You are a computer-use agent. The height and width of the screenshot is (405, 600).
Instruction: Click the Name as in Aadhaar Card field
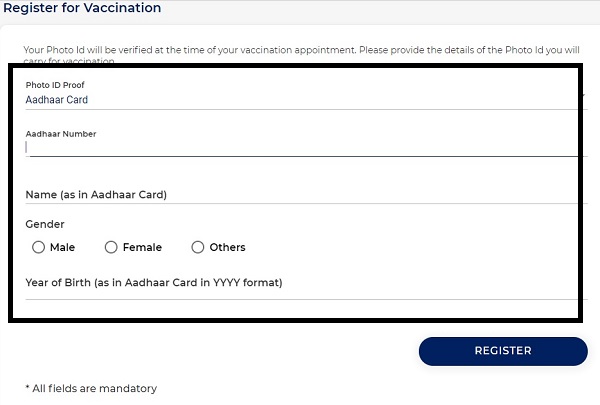[x=300, y=195]
